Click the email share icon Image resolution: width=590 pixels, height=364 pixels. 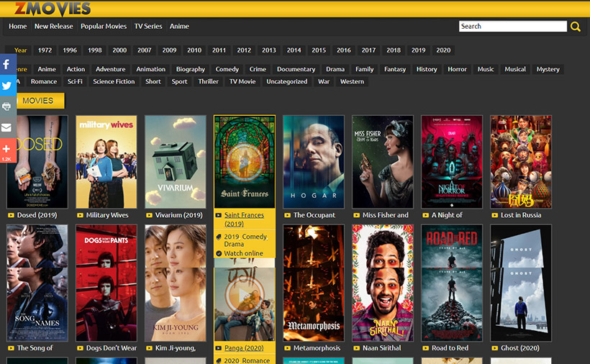(6, 127)
